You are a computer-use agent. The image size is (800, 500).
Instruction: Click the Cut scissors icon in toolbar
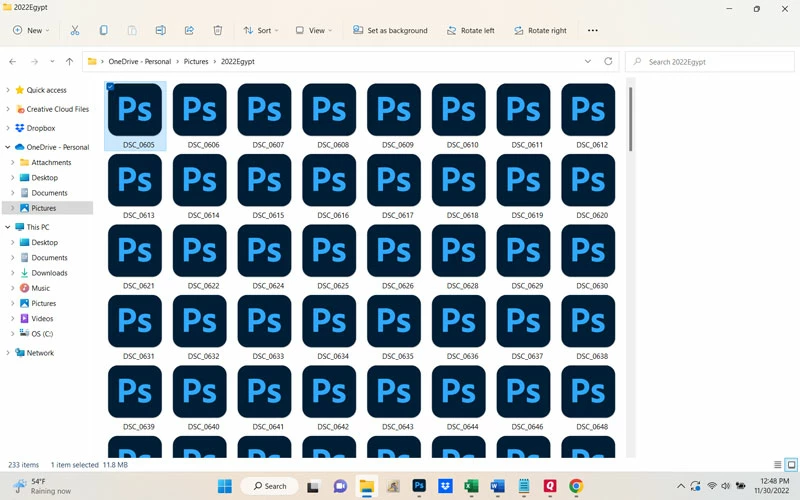point(75,31)
